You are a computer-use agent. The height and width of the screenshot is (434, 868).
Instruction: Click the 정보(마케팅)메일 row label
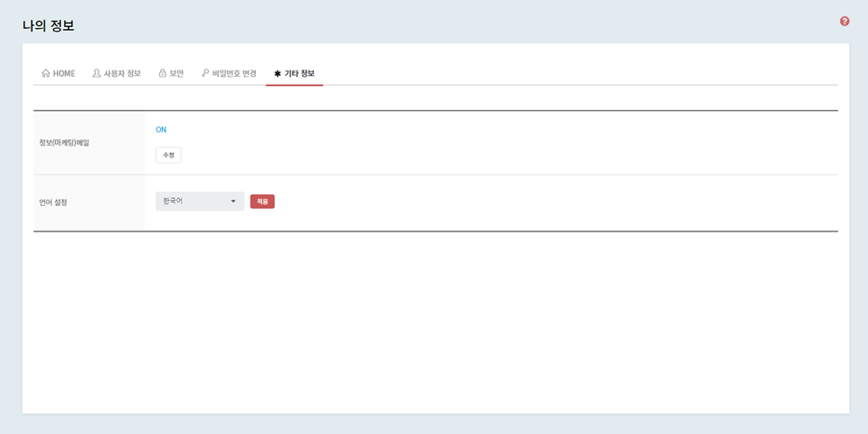tap(64, 143)
